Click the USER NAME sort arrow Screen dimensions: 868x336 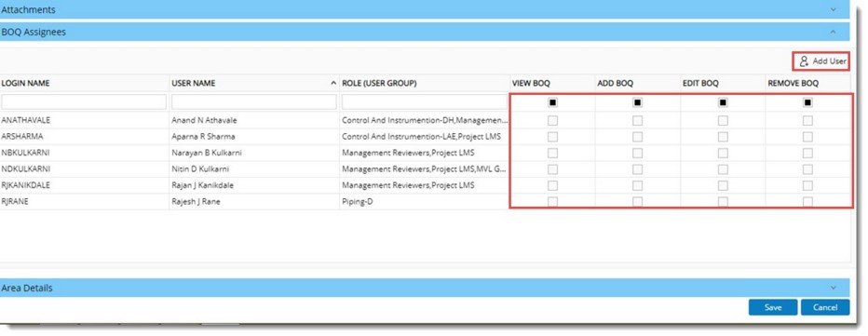point(333,84)
